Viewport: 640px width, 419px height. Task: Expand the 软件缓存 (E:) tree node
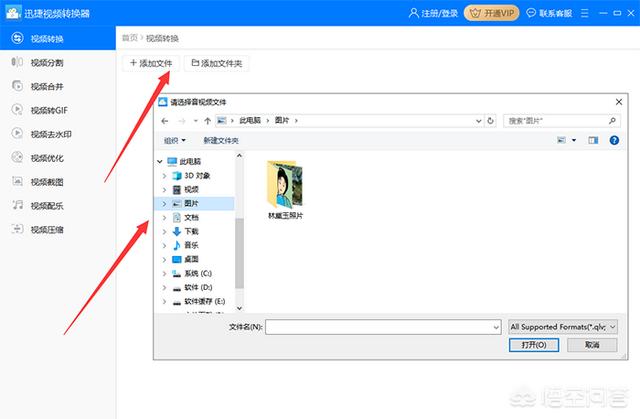click(164, 302)
